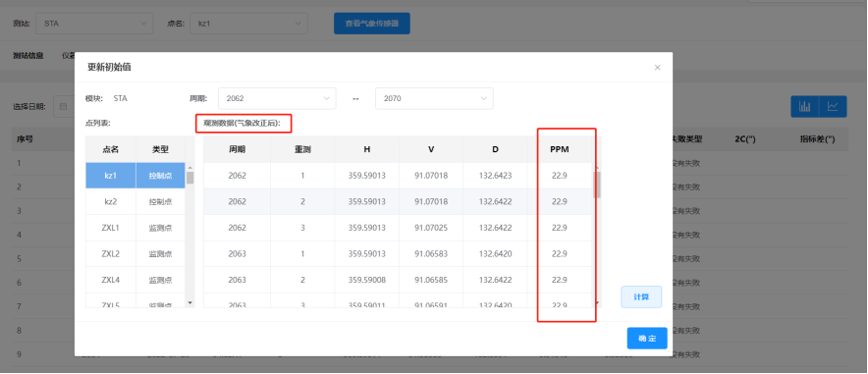Open the end period 2070 dropdown
868x374 pixels.
434,98
